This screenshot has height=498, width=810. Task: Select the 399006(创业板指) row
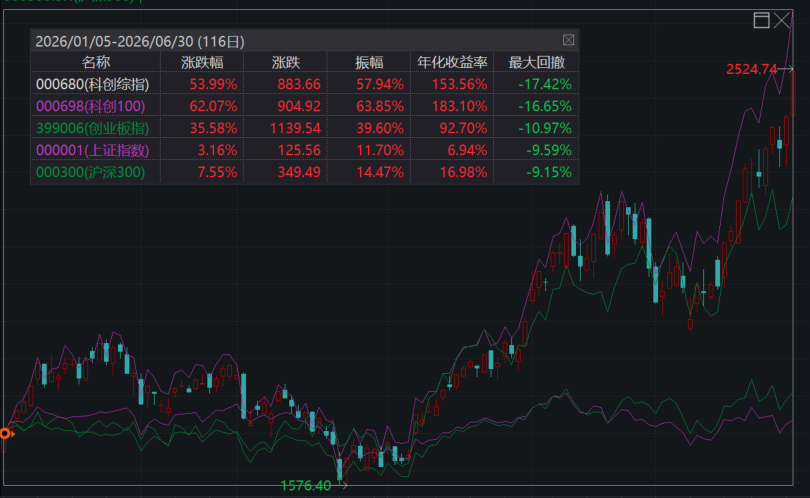point(304,128)
